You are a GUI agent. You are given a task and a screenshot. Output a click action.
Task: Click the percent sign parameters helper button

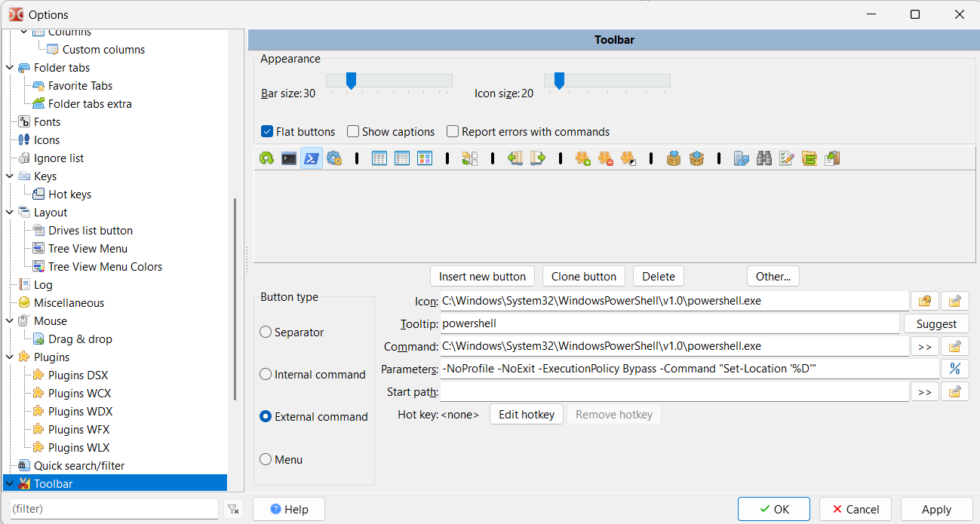(x=954, y=369)
